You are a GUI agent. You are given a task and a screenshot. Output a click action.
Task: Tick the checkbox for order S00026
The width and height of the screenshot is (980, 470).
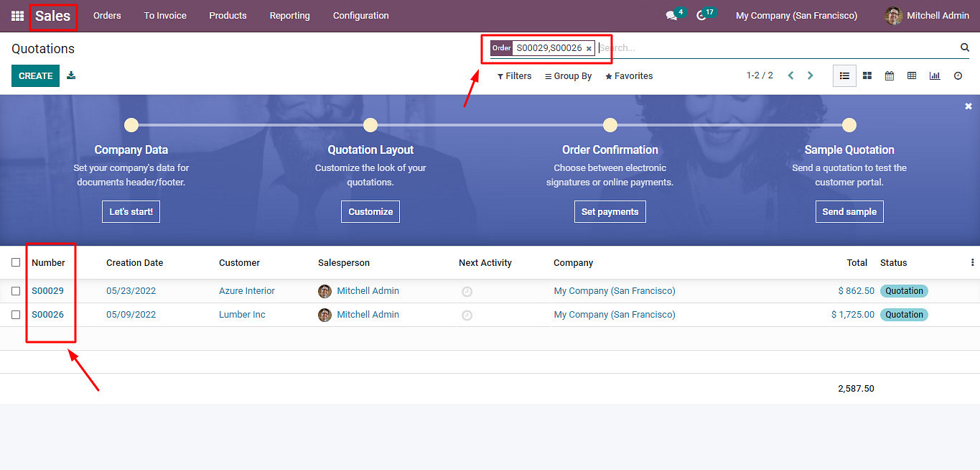(x=16, y=315)
